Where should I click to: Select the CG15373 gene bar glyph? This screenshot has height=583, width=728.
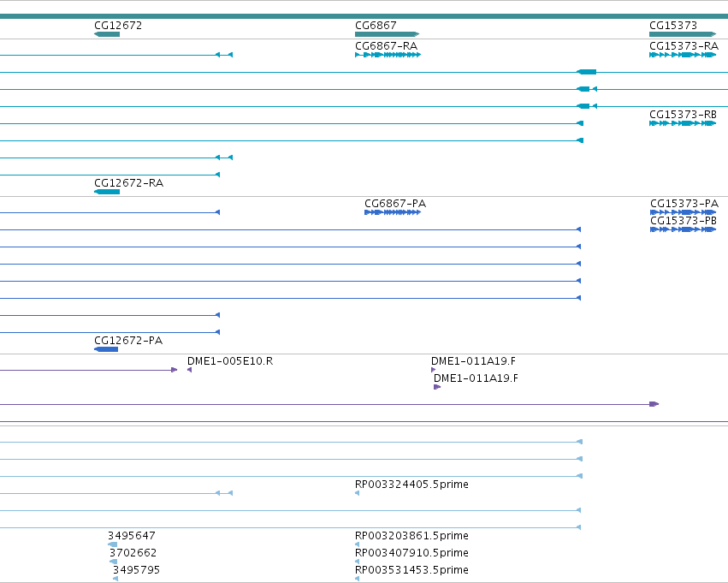click(x=683, y=34)
